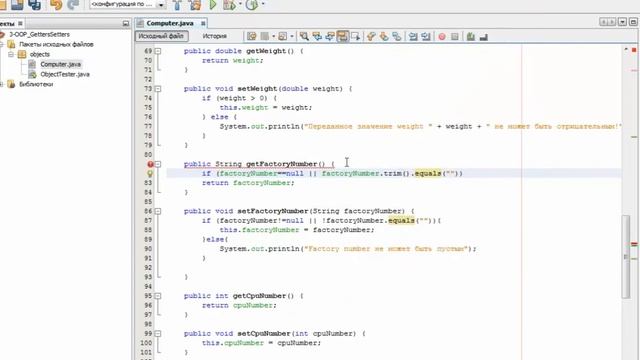Click the Shift Line Left icon
This screenshot has width=640, height=360.
(x=413, y=37)
